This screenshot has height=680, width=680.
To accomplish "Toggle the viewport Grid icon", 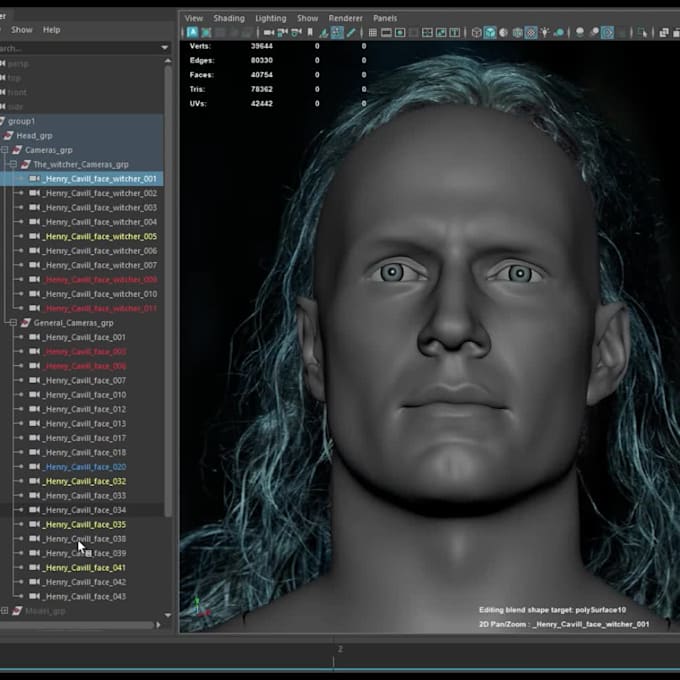I will coord(373,33).
